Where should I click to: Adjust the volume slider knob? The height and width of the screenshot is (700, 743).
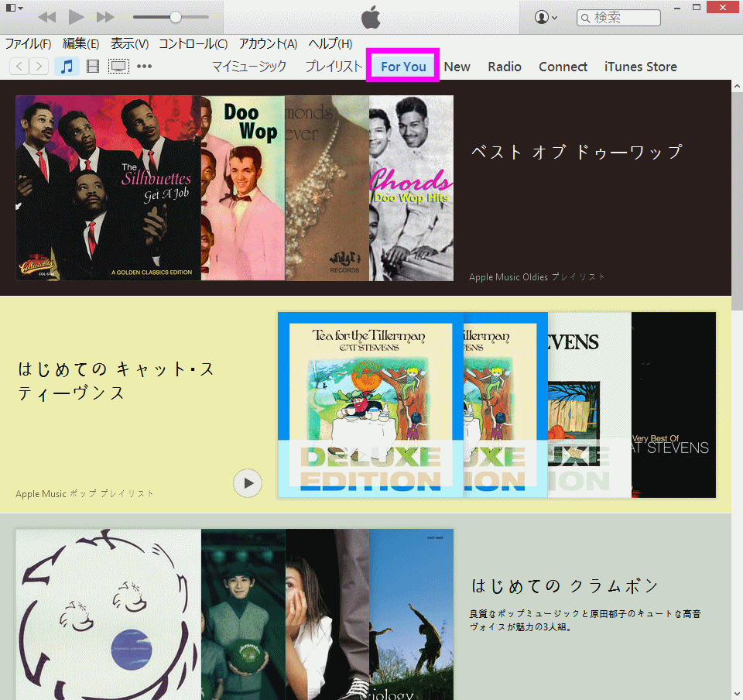pos(176,17)
